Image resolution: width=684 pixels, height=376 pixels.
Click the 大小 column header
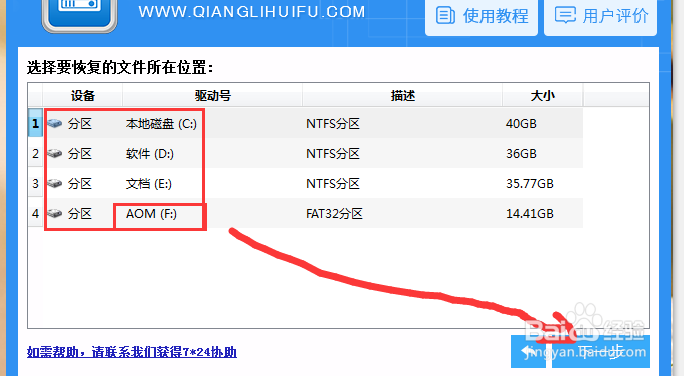(x=543, y=96)
